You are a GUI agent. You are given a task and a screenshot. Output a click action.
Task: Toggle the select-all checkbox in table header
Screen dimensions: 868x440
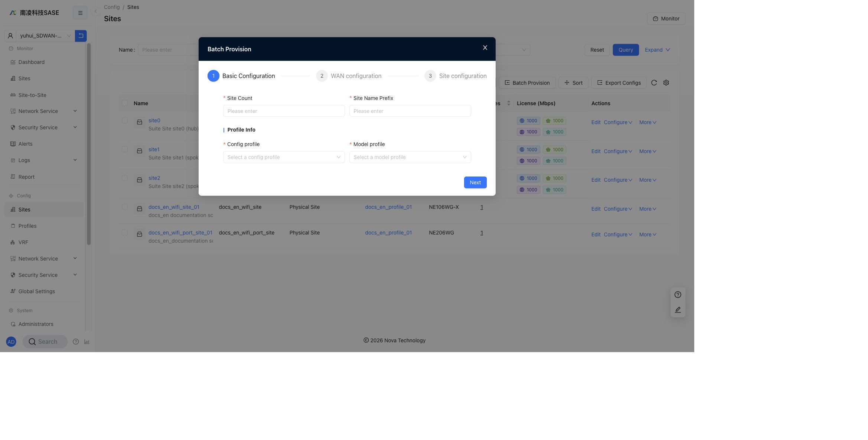click(125, 103)
